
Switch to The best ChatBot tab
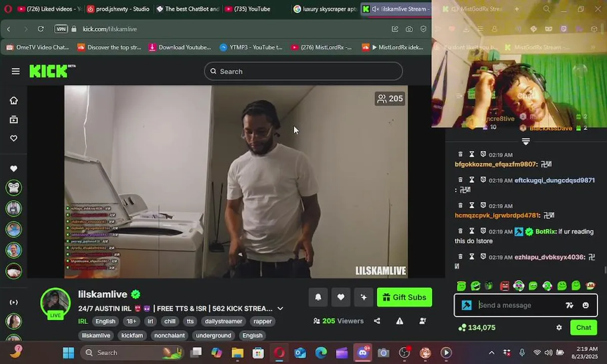pyautogui.click(x=188, y=9)
